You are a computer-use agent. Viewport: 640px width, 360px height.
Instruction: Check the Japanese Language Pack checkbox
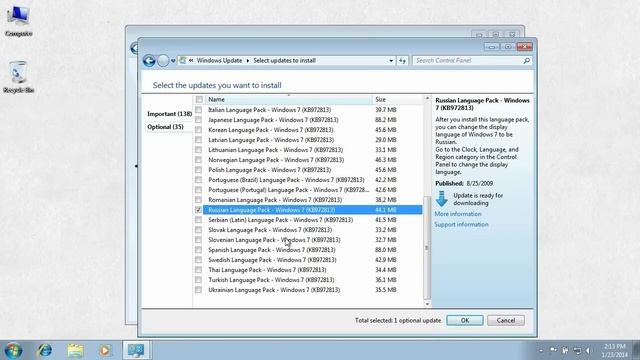[x=198, y=120]
